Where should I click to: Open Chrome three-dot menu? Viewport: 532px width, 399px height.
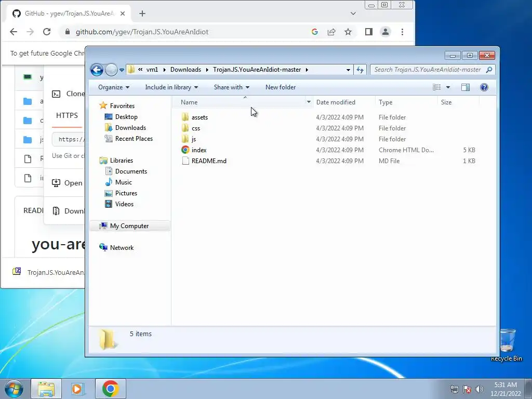[x=403, y=32]
